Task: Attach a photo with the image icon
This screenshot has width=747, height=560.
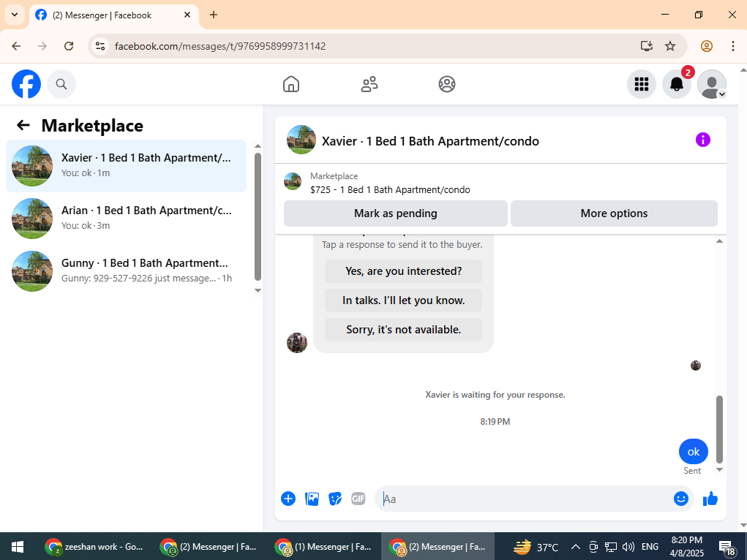Action: 312,499
